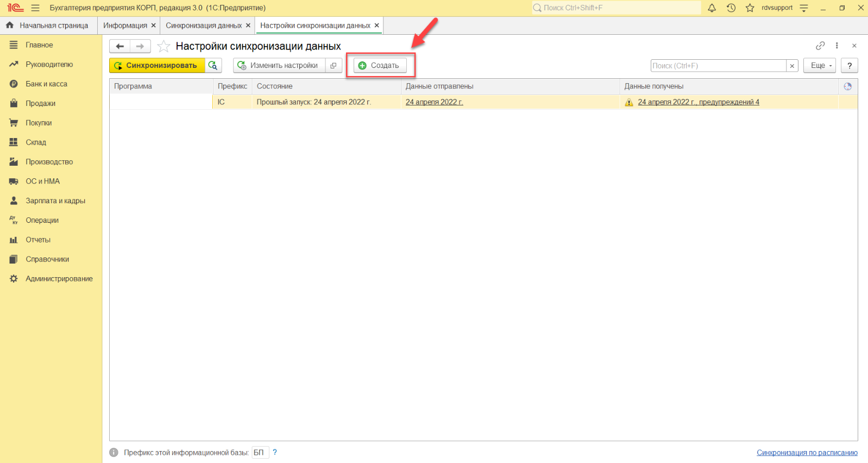Open the Отчеты section

pyautogui.click(x=51, y=240)
